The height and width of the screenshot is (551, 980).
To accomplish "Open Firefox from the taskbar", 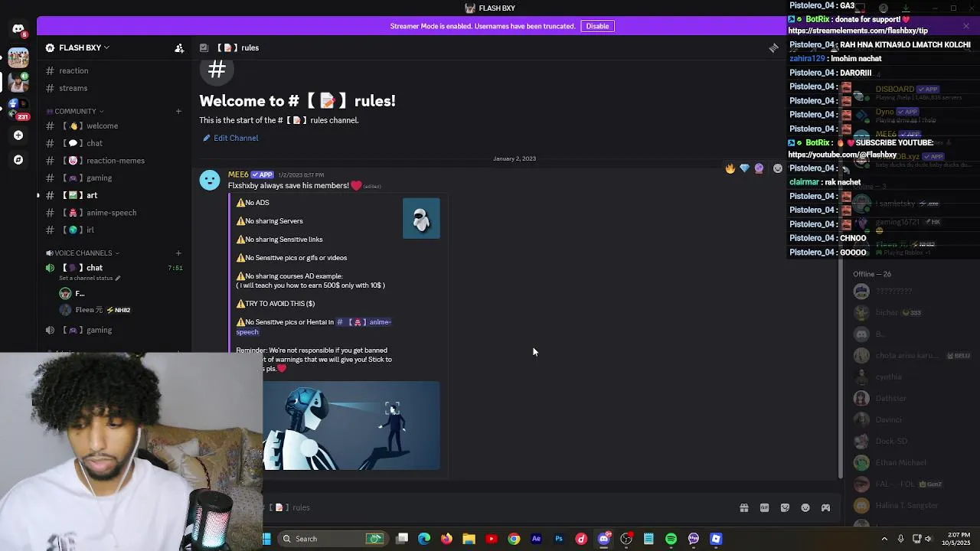I will pos(446,539).
